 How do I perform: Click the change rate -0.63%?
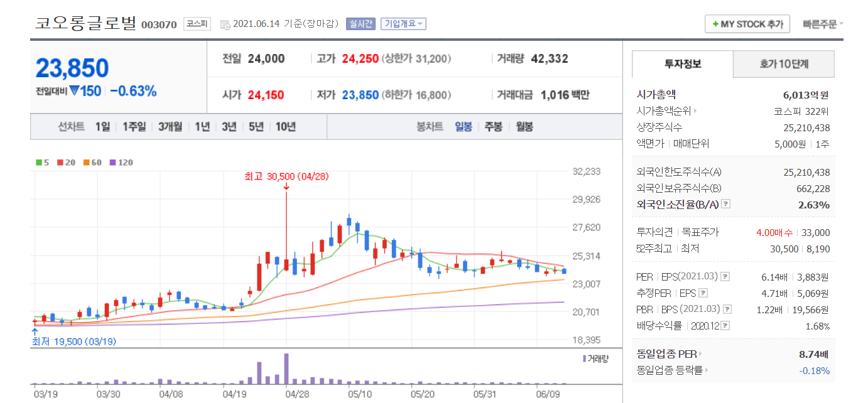click(133, 91)
